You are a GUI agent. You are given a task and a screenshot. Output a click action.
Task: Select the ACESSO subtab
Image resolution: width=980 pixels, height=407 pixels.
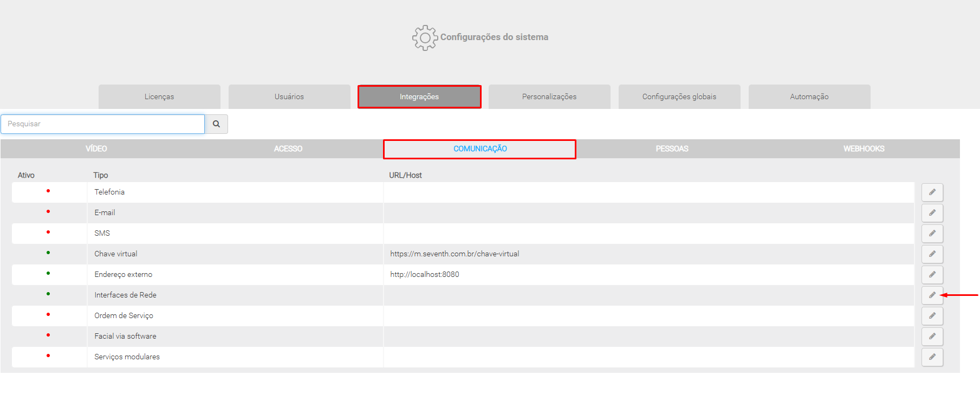click(x=288, y=149)
